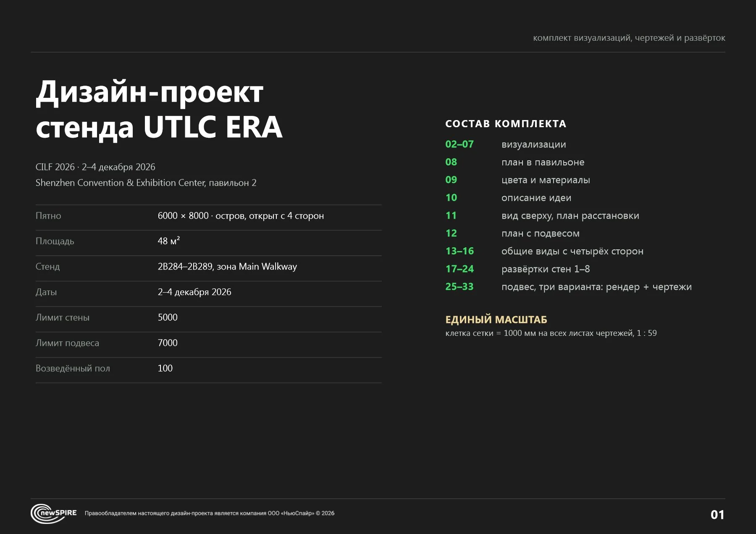Click the 'Пятно' row label
Screen dimensions: 756x534
pos(48,216)
